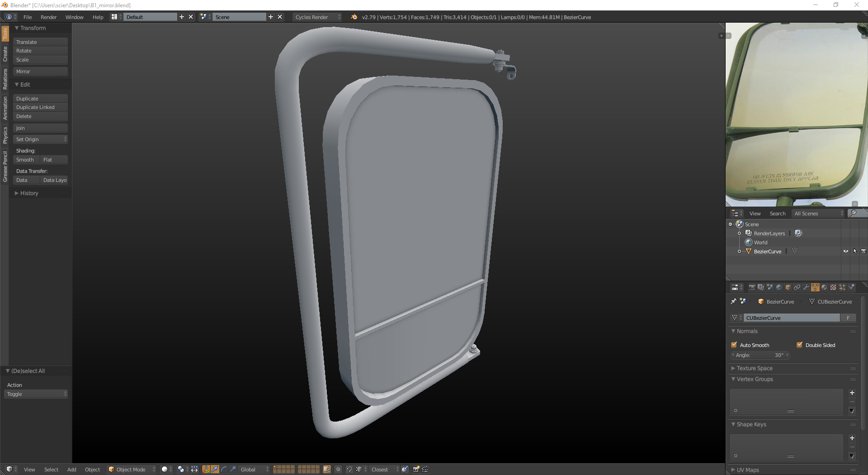Screen dimensions: 868x475
Task: Toggle proportional editing circle icon
Action: click(x=338, y=469)
